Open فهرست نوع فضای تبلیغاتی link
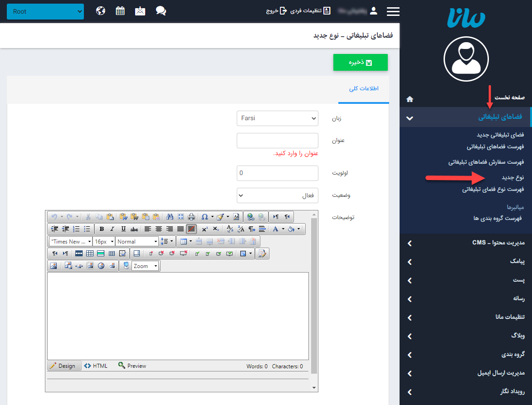This screenshot has width=532, height=405. [x=493, y=189]
